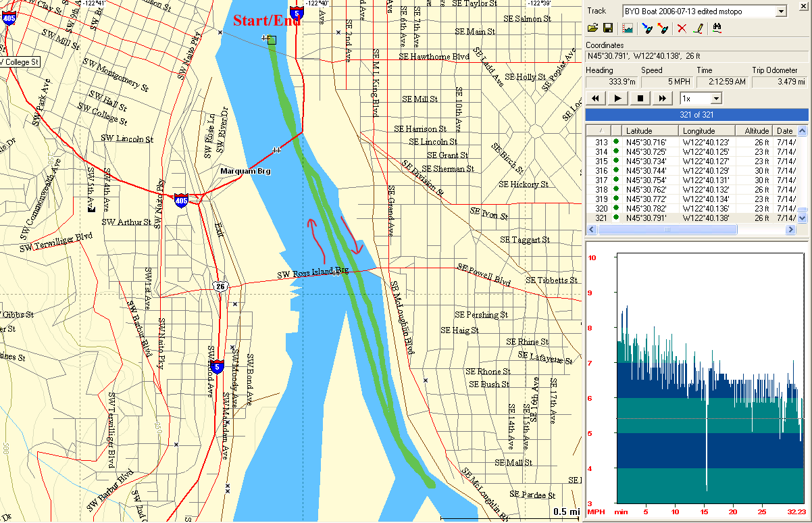
Task: Delete track with red X icon
Action: click(682, 28)
